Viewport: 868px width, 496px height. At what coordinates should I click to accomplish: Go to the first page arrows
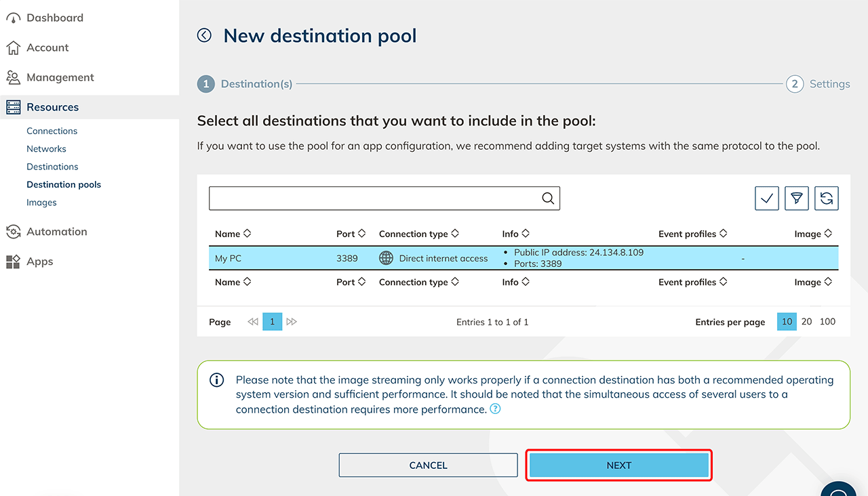click(x=253, y=322)
